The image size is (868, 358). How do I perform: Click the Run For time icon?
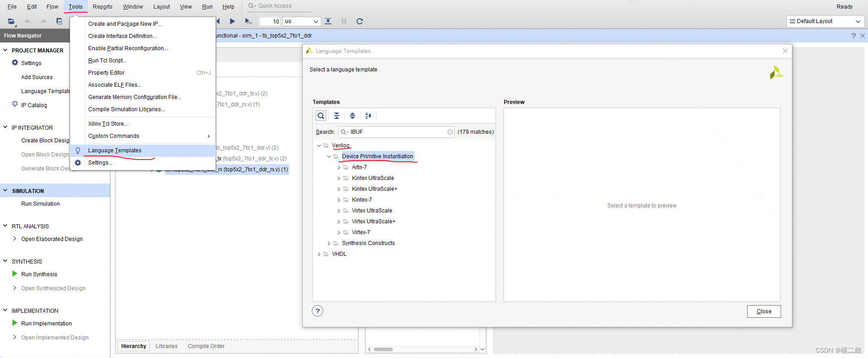248,21
